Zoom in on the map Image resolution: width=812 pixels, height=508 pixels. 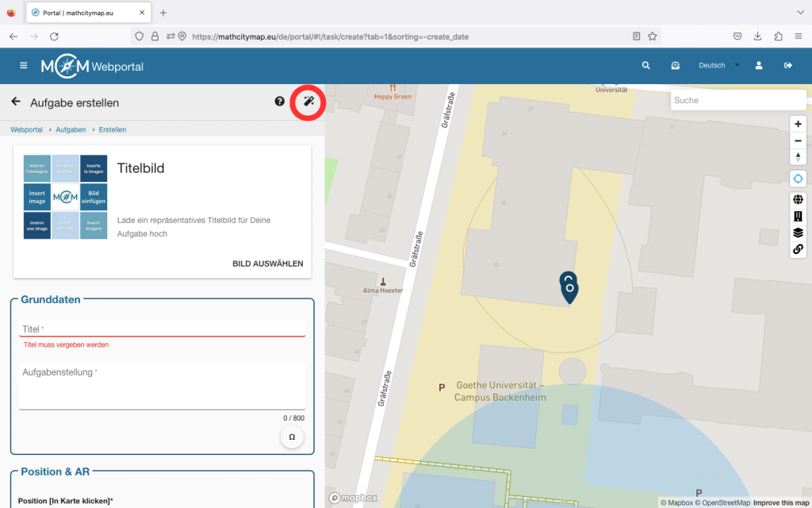click(x=798, y=124)
